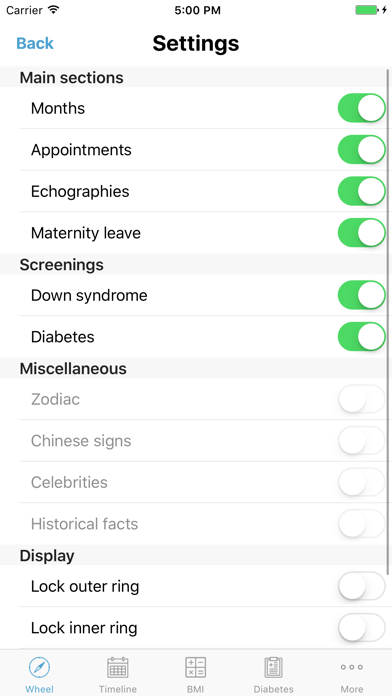
Task: Switch off Maternity leave
Action: 361,233
